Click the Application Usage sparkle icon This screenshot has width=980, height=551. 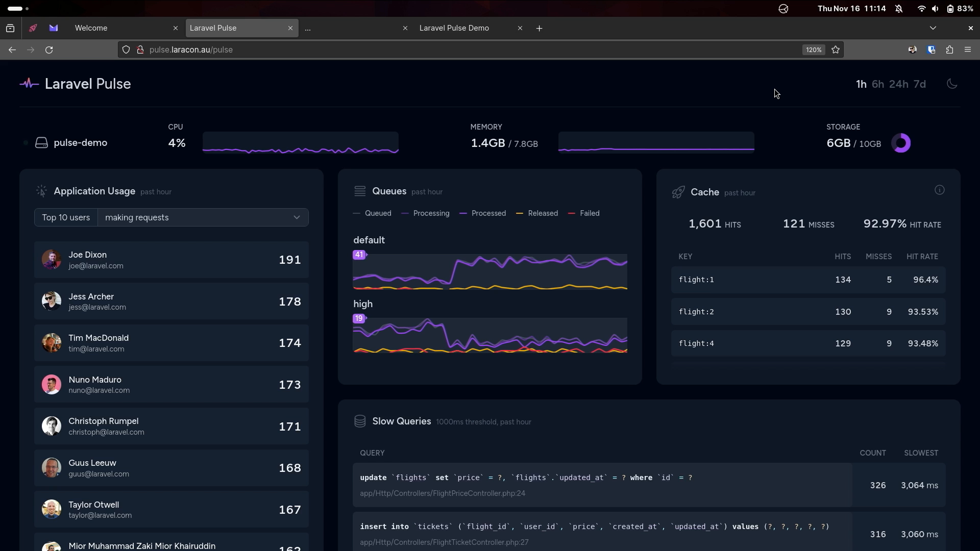point(41,190)
